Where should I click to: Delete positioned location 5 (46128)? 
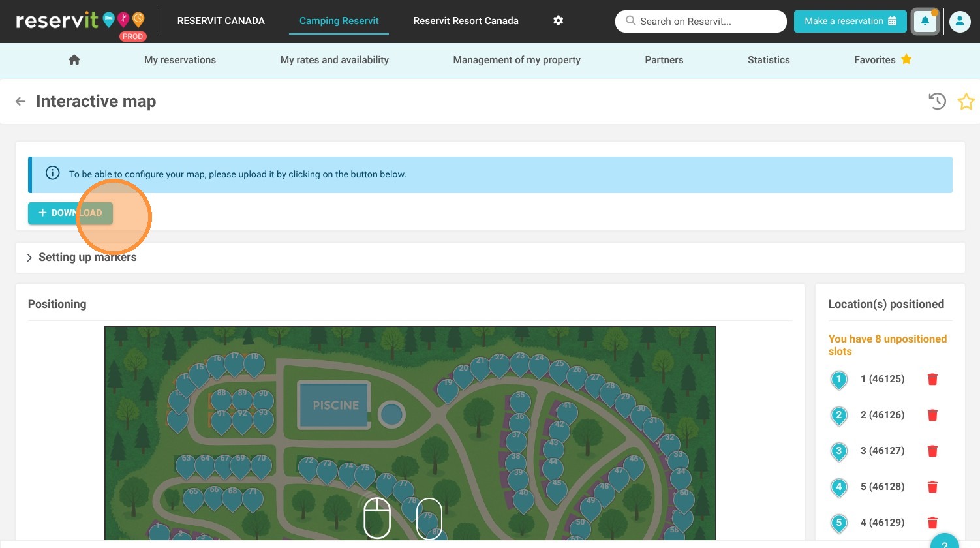pyautogui.click(x=932, y=487)
